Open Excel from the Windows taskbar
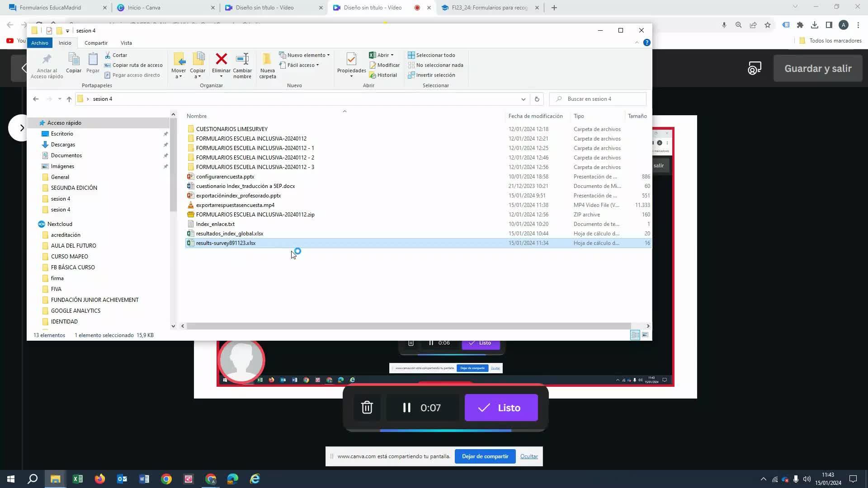The height and width of the screenshot is (488, 868). pos(77,479)
